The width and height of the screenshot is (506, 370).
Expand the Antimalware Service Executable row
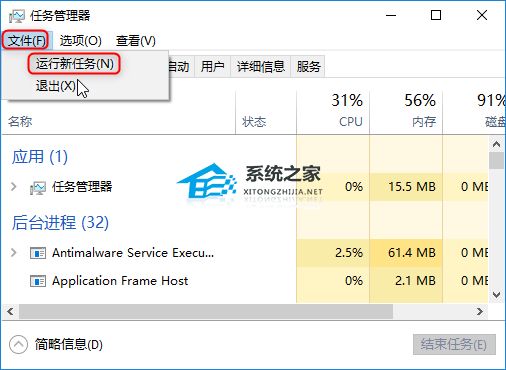[x=13, y=253]
